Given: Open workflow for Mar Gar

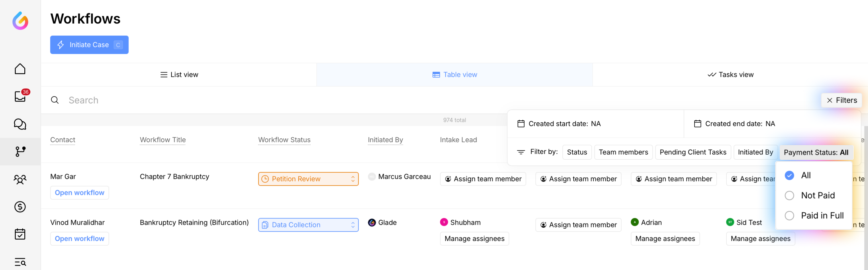Looking at the screenshot, I should [x=79, y=193].
